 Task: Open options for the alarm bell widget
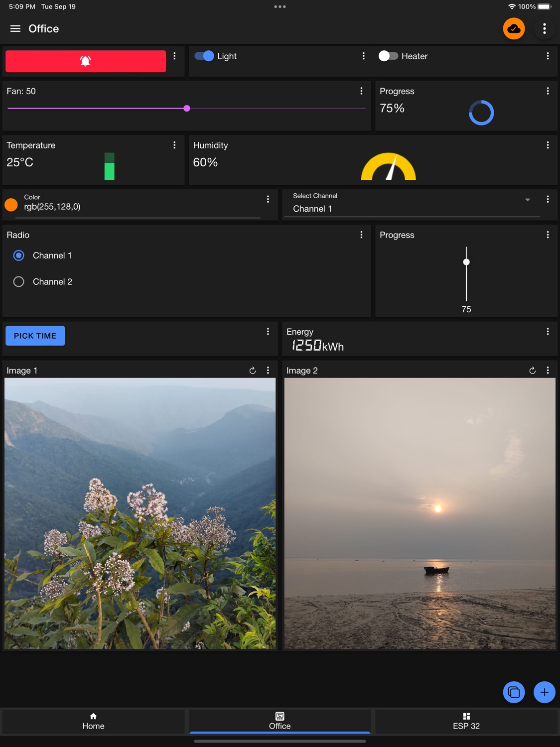pyautogui.click(x=174, y=56)
